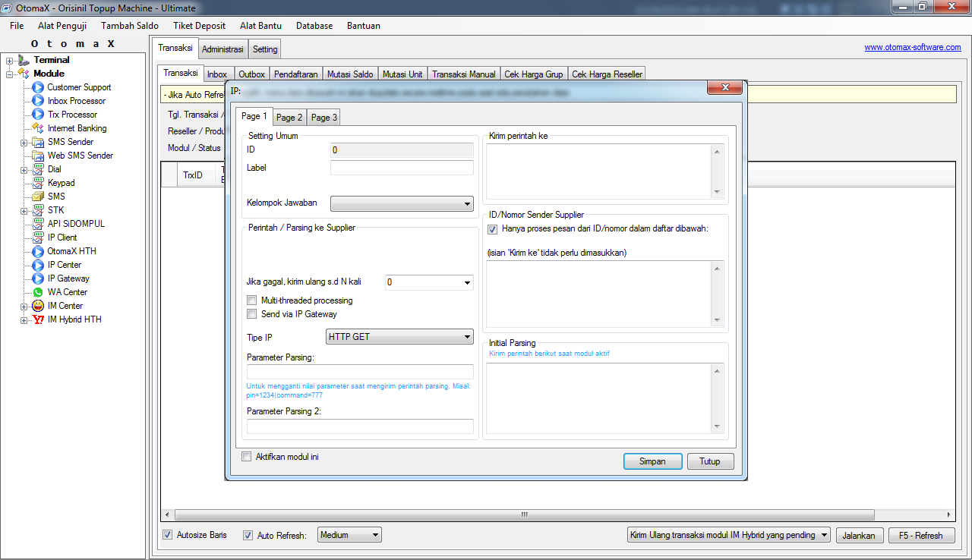This screenshot has height=560, width=972.
Task: Select the Internet Banking module
Action: pos(38,127)
